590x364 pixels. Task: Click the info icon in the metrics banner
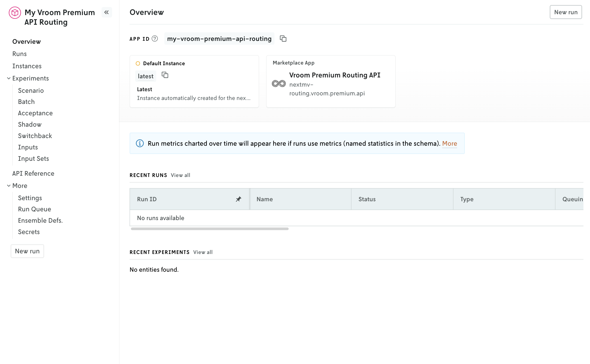[140, 143]
